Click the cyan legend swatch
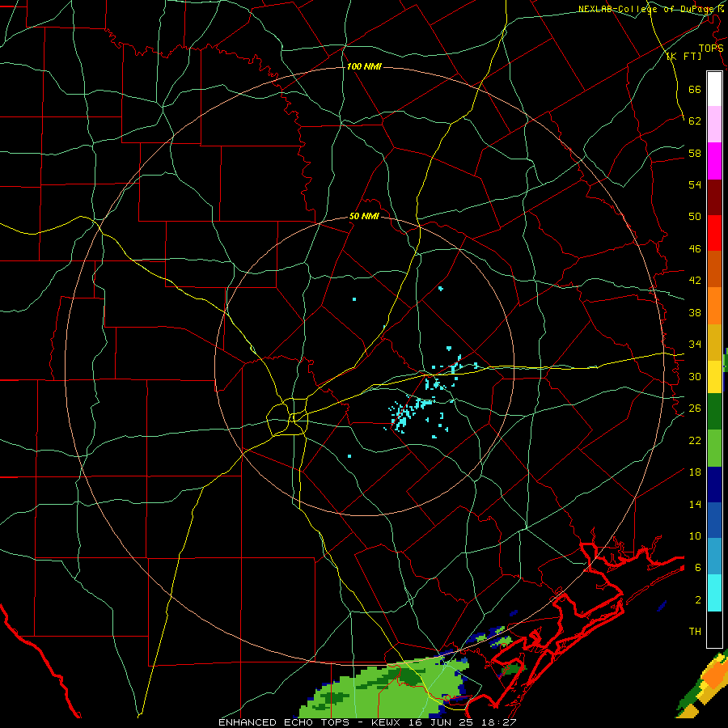Screen dimensions: 728x728 coord(714,593)
